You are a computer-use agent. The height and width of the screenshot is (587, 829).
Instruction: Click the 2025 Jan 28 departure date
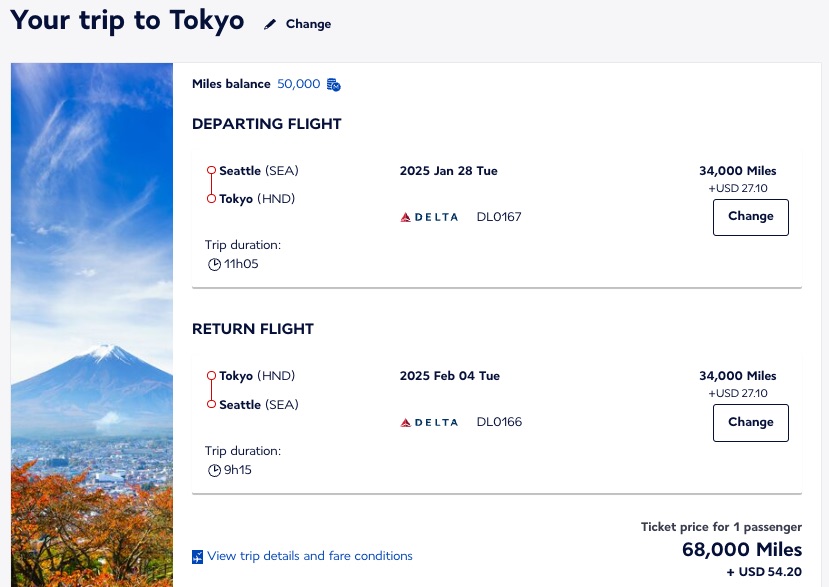(x=448, y=171)
